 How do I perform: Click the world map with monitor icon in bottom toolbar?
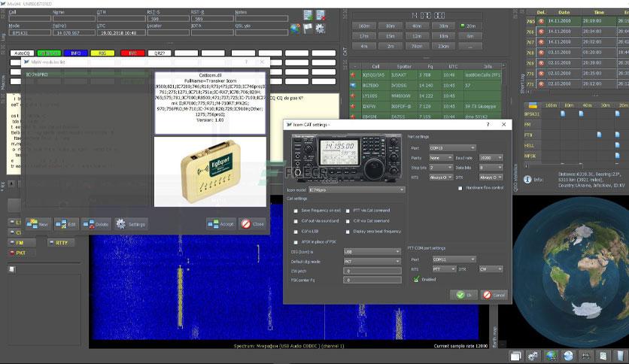551,356
